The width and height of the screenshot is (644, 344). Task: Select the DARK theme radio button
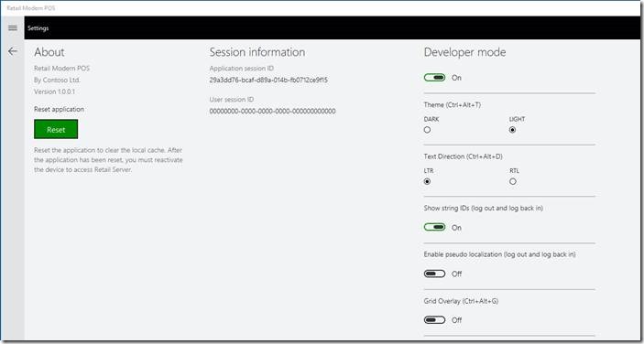coord(427,130)
